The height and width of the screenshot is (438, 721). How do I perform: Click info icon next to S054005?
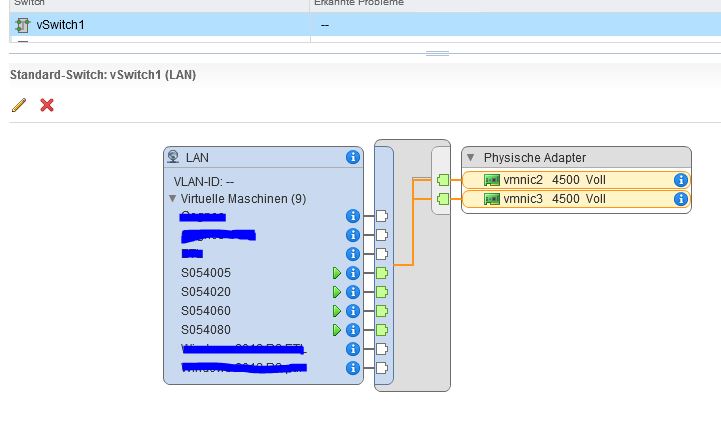[352, 273]
